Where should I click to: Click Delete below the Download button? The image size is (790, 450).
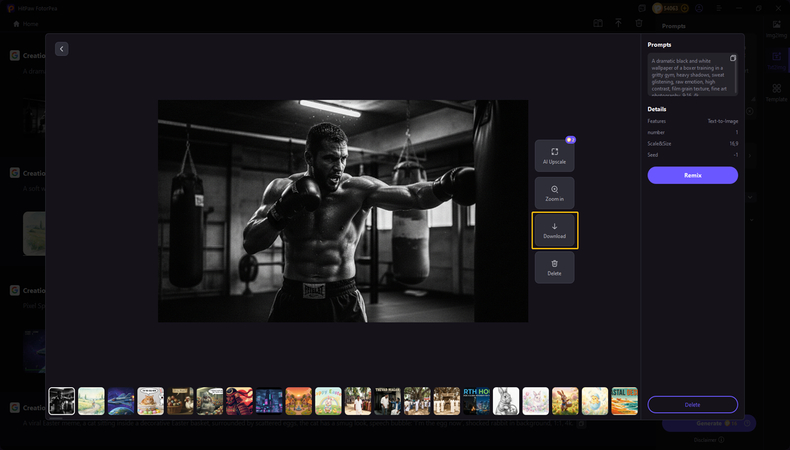tap(554, 267)
